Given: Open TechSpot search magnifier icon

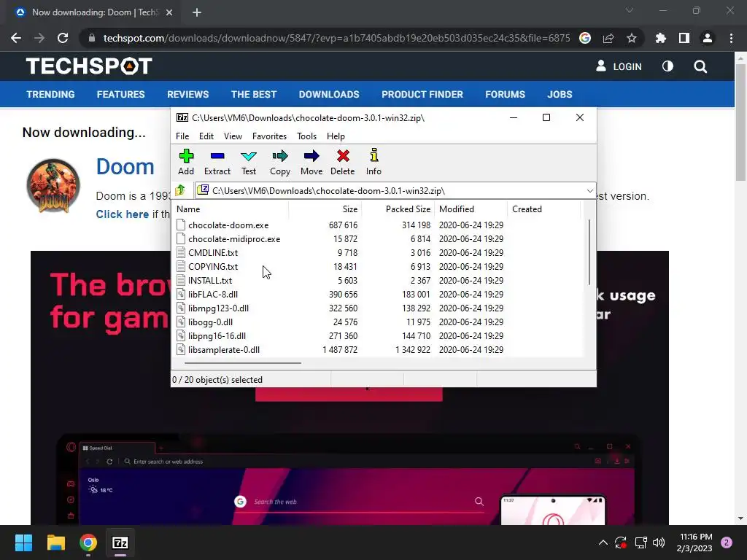Looking at the screenshot, I should [x=700, y=66].
